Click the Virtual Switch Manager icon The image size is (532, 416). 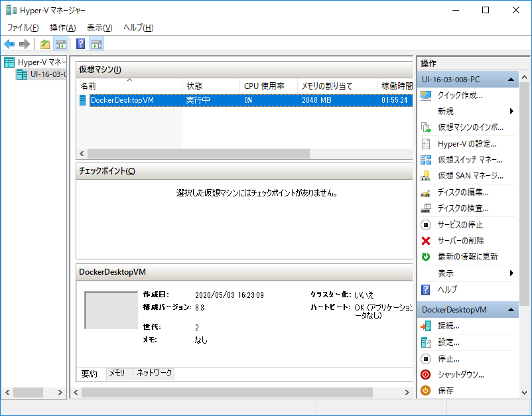(x=427, y=160)
